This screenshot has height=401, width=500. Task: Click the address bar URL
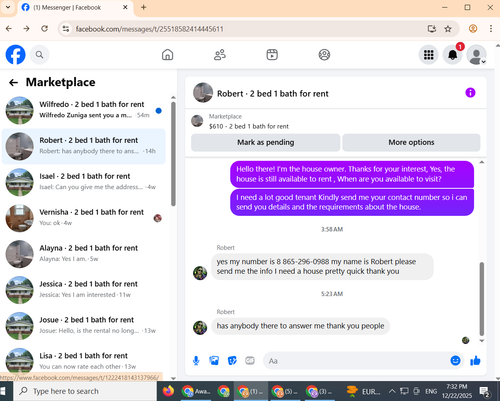149,29
